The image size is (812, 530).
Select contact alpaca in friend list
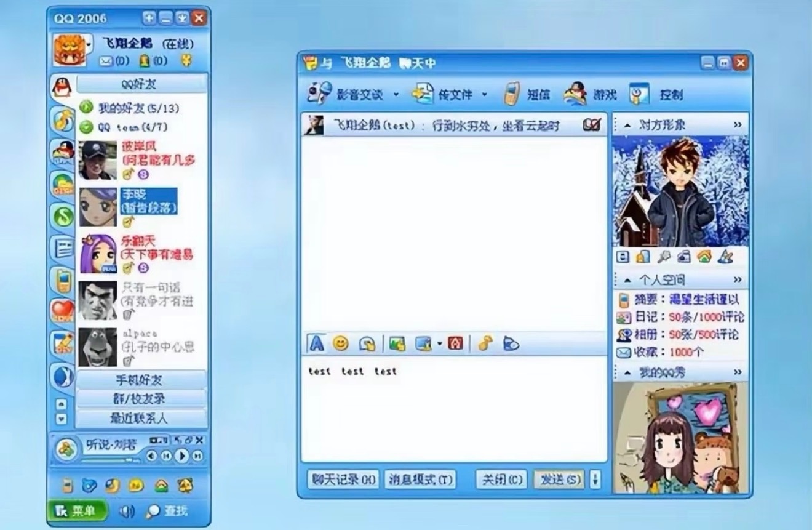pos(142,347)
